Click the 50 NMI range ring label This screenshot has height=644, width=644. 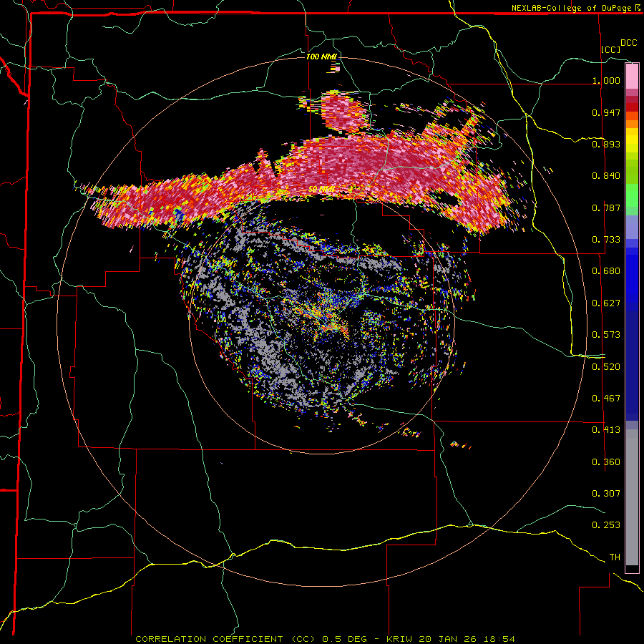click(x=321, y=190)
